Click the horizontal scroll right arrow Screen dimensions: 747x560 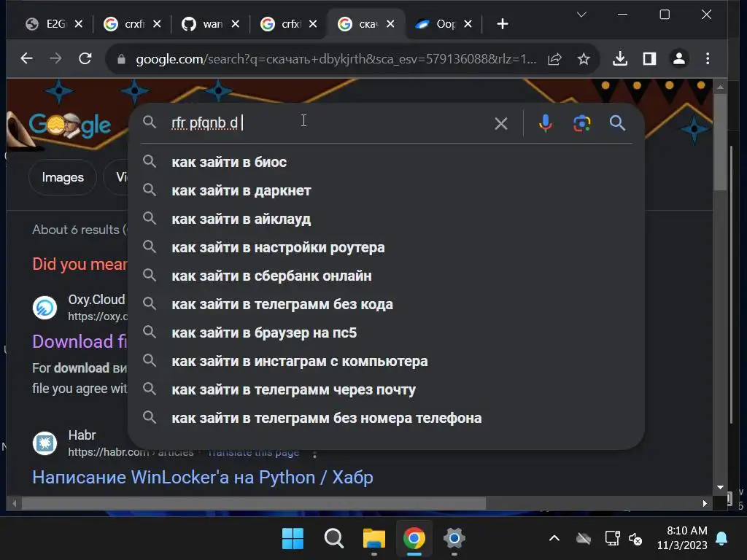coord(705,503)
